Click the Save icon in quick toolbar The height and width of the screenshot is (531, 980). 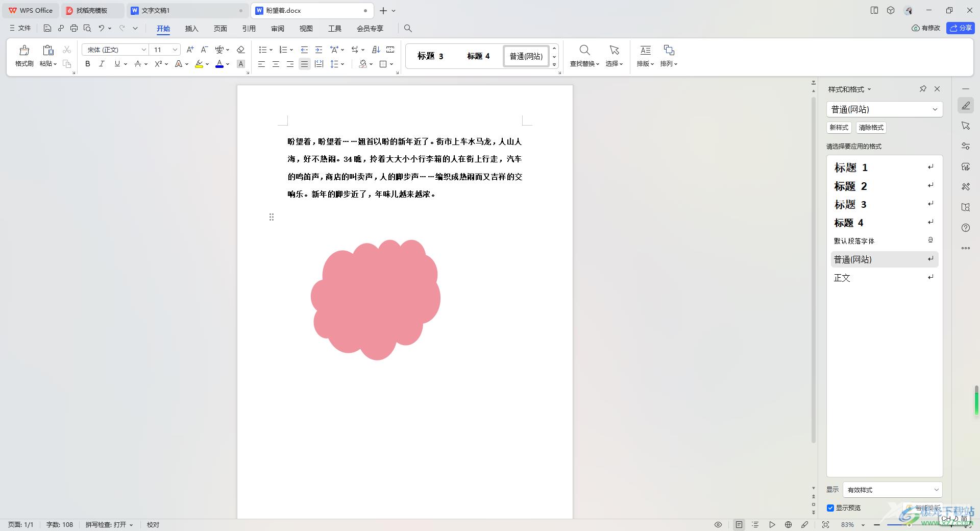click(x=47, y=28)
